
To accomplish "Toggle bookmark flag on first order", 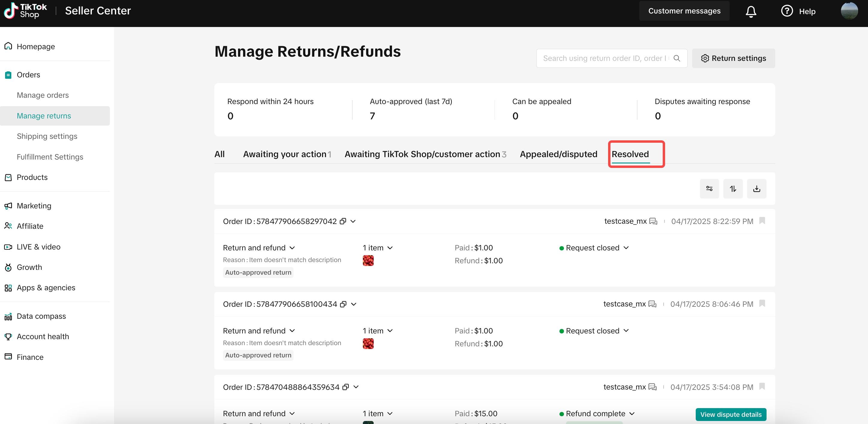I will [x=762, y=221].
